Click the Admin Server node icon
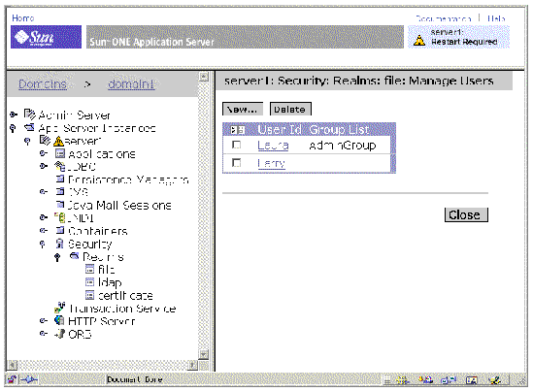 pyautogui.click(x=29, y=114)
